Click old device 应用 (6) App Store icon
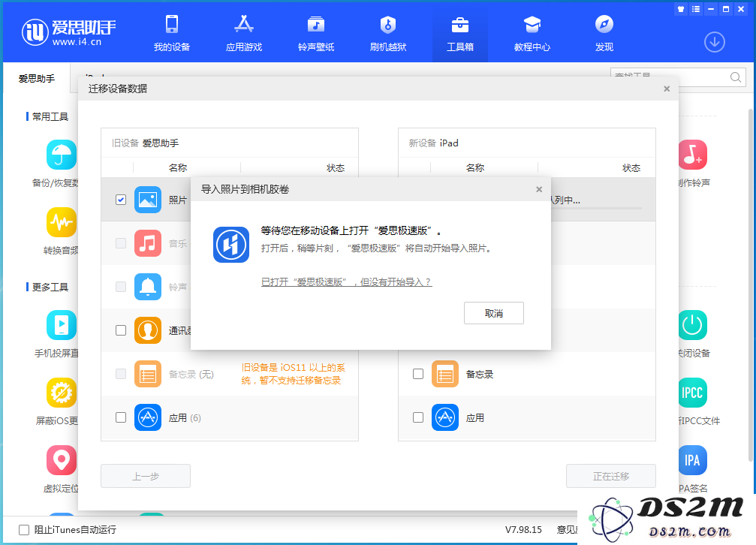The width and height of the screenshot is (756, 545). click(x=148, y=417)
